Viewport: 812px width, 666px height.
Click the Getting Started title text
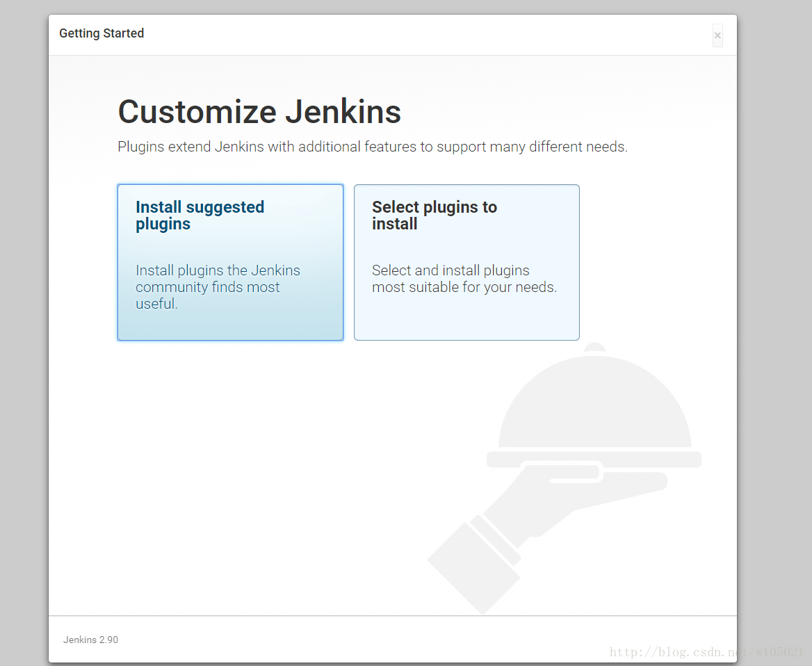(x=101, y=33)
